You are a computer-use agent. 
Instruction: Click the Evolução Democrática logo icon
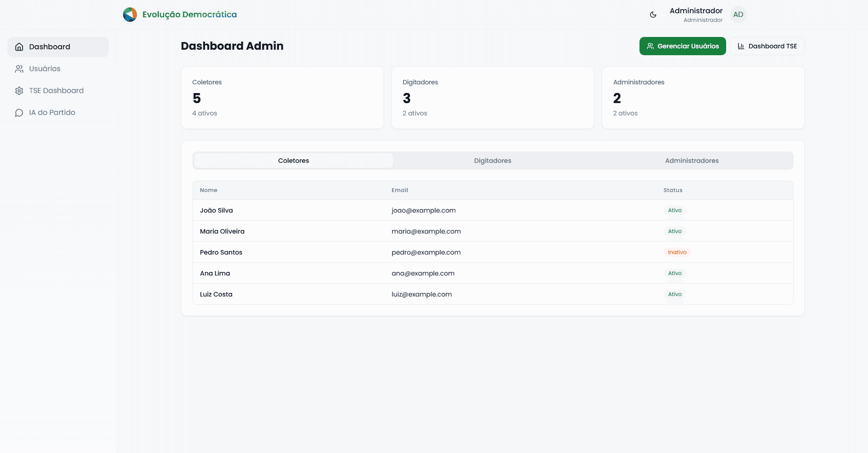pos(130,15)
